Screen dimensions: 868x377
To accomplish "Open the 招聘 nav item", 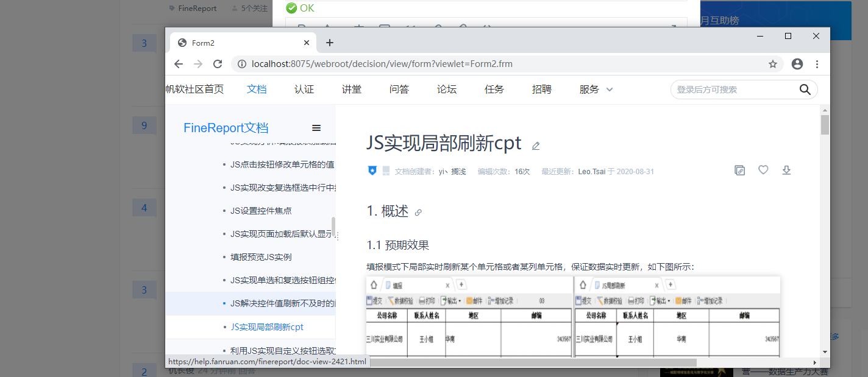I will [x=542, y=90].
